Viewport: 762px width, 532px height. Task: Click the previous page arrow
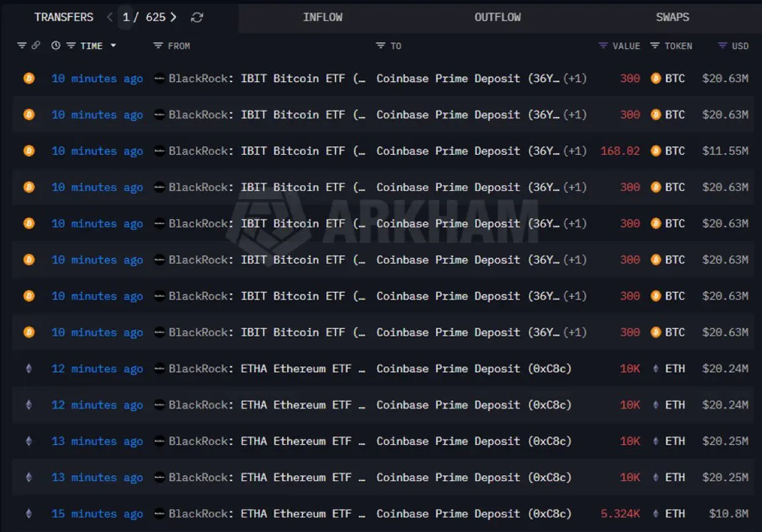click(110, 17)
